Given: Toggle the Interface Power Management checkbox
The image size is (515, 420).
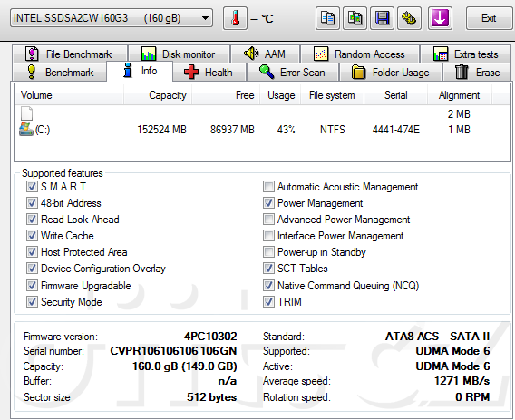Looking at the screenshot, I should (268, 235).
